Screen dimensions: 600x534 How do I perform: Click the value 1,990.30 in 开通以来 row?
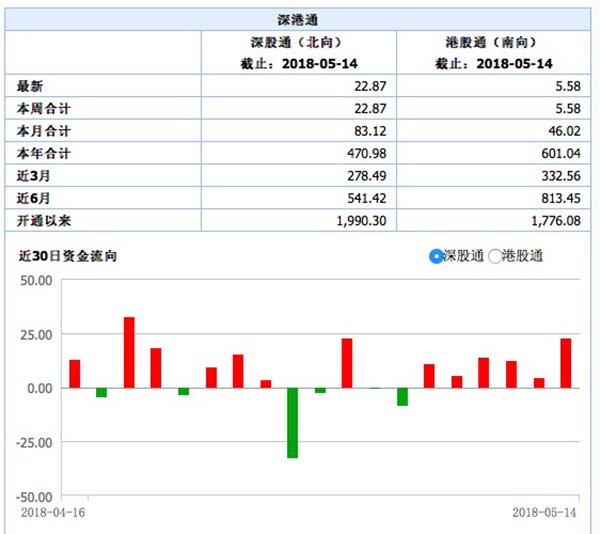361,221
